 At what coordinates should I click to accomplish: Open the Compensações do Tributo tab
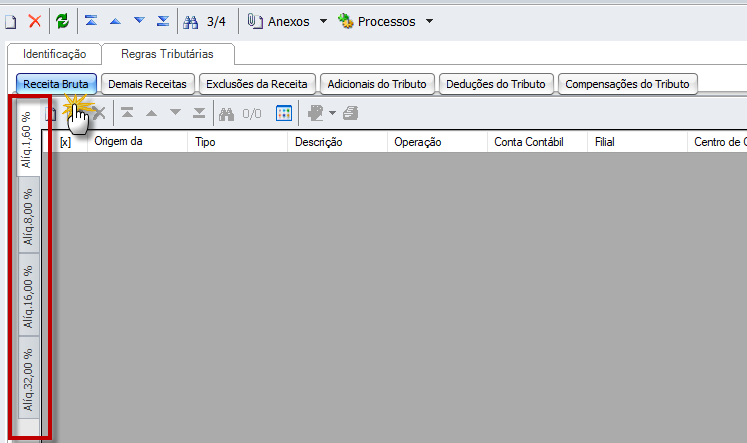click(627, 84)
